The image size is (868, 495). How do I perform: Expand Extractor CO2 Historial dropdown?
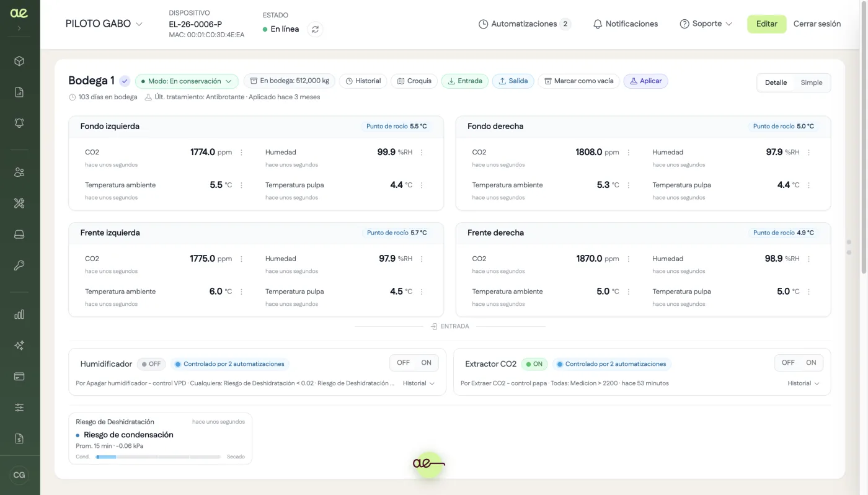coord(804,383)
